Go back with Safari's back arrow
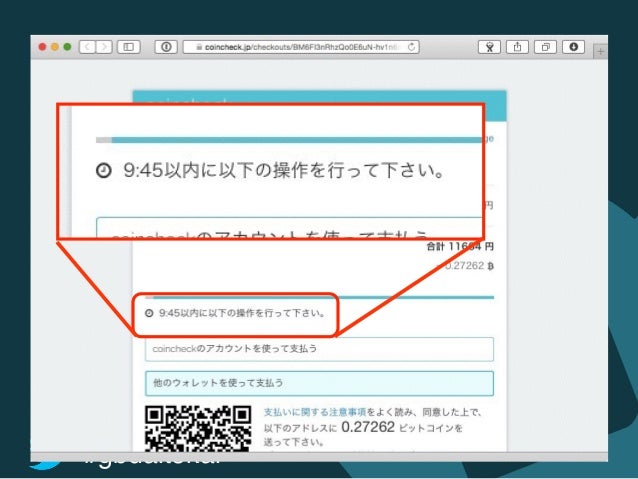The image size is (638, 479). (x=87, y=47)
